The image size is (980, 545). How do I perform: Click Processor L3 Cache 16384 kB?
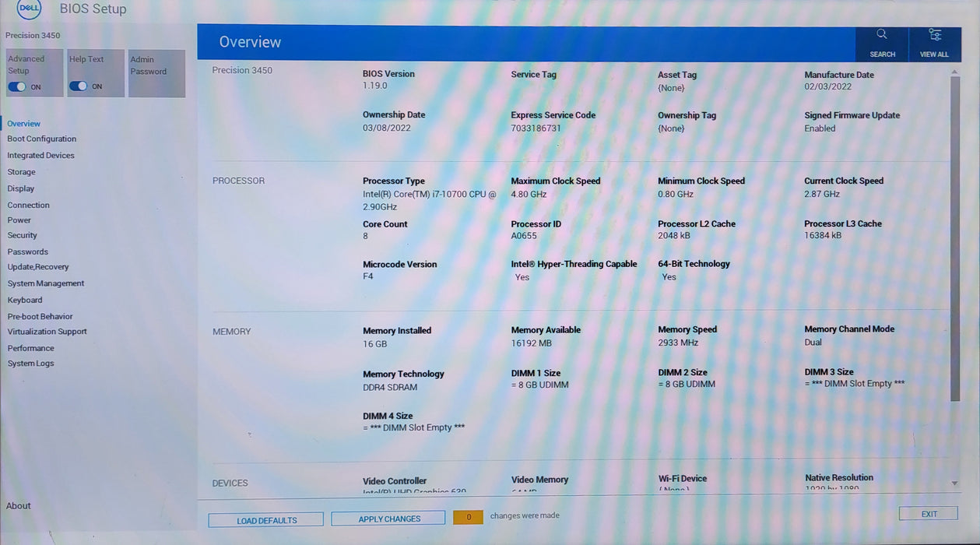823,235
